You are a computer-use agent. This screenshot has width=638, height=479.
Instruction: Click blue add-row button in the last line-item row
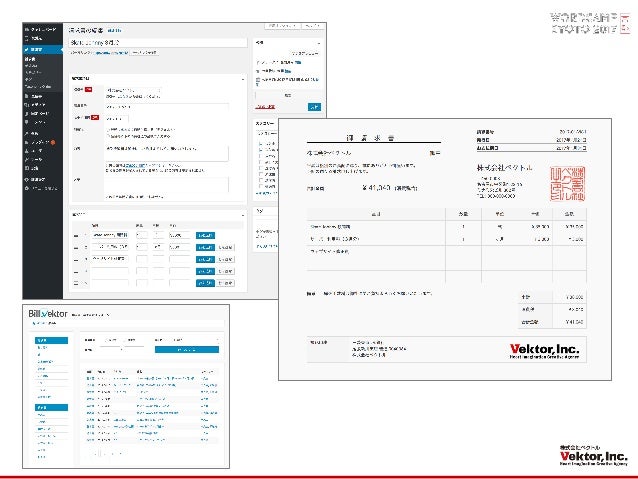click(x=205, y=283)
